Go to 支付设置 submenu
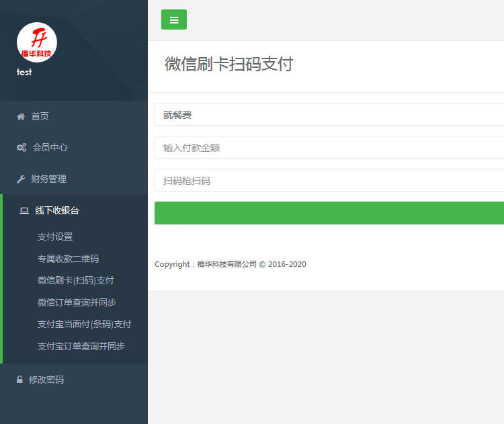Screen dimensions: 504x424 [55, 237]
